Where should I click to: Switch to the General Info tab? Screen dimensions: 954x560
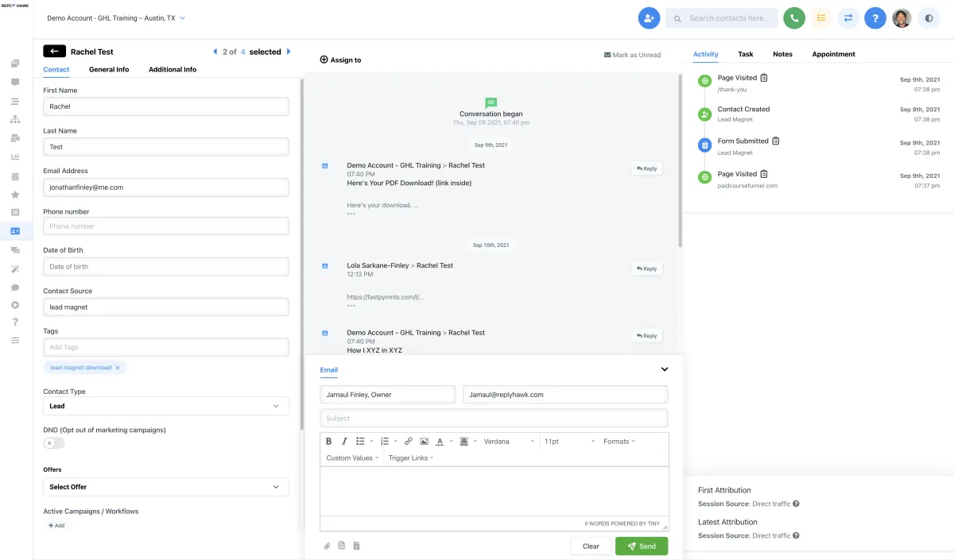click(109, 70)
